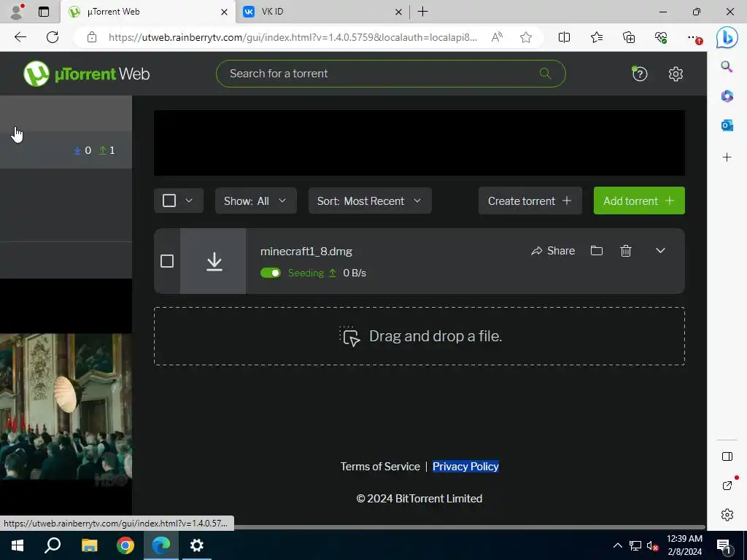Click the search magnifier icon in torrent search
This screenshot has height=560, width=747.
[545, 74]
